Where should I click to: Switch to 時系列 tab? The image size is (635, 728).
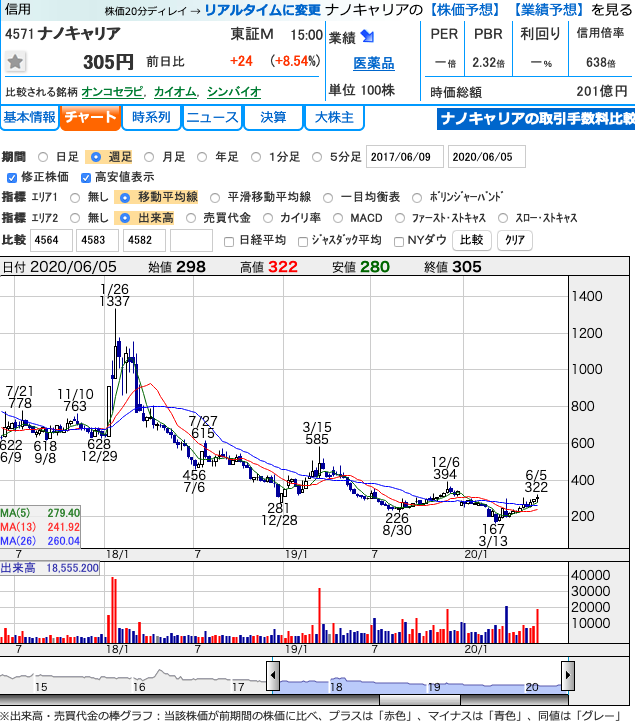[151, 117]
